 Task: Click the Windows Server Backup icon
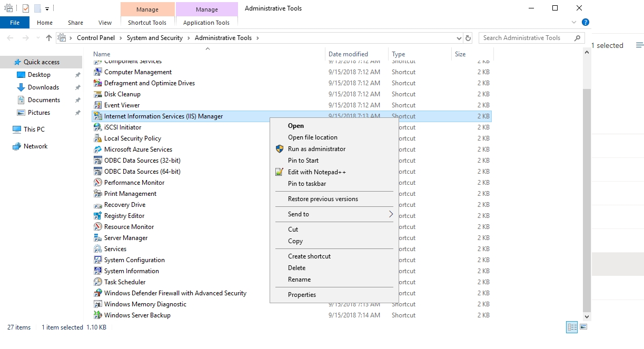point(97,315)
